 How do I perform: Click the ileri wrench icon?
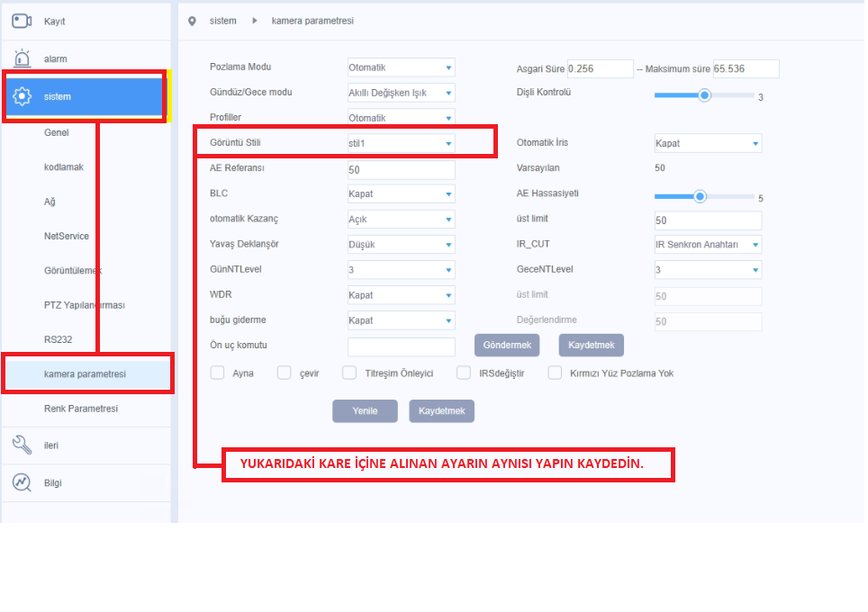pyautogui.click(x=23, y=445)
